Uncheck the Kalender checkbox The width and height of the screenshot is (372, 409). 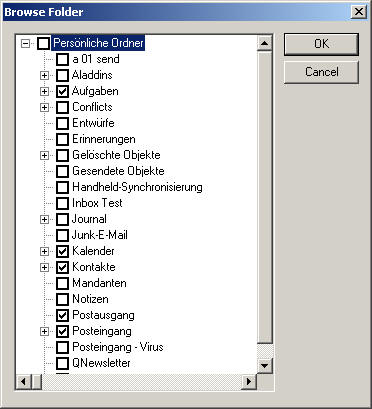point(62,251)
